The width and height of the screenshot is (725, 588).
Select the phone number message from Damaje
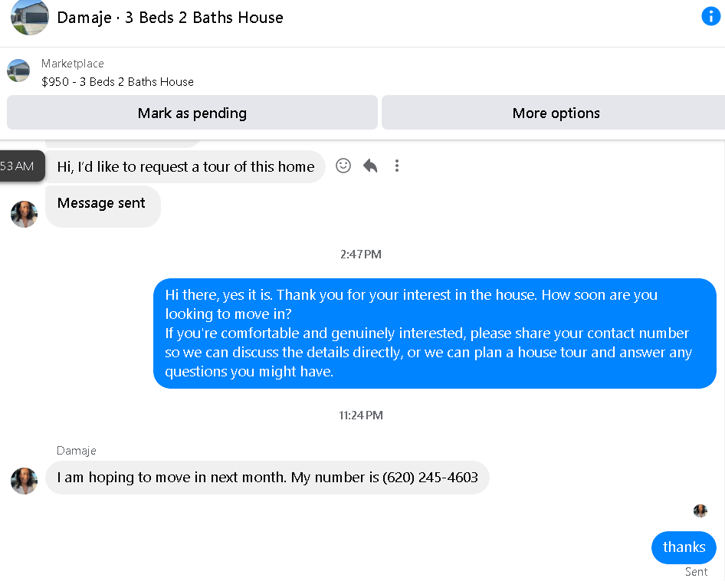[267, 478]
